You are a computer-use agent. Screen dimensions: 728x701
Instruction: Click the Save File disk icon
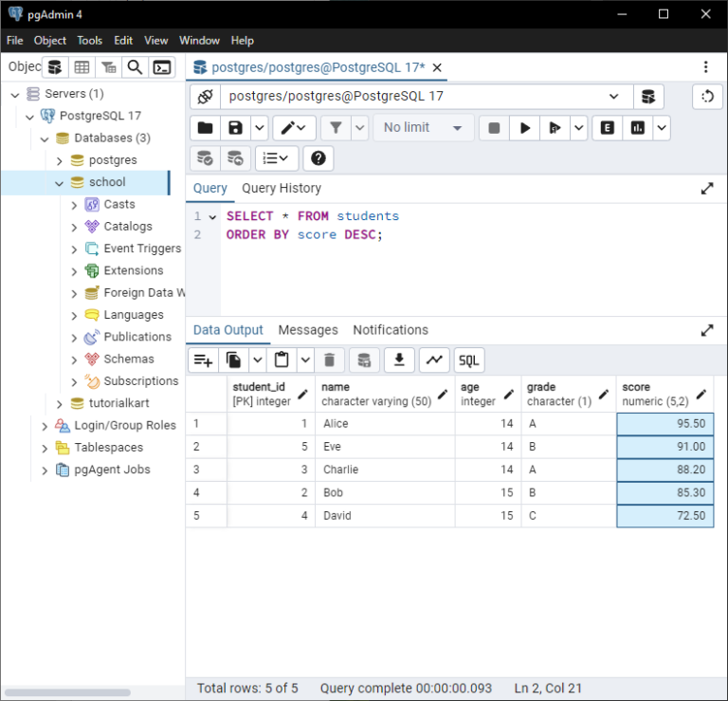pos(235,128)
